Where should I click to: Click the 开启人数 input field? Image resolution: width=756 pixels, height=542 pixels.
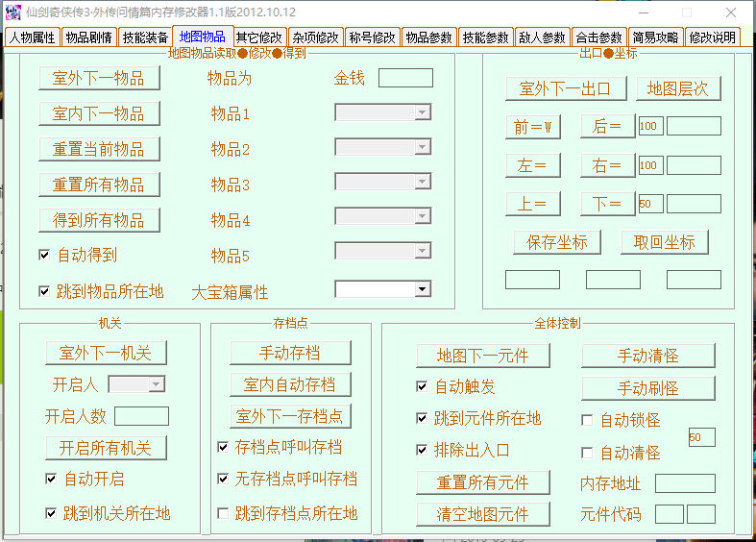point(142,416)
